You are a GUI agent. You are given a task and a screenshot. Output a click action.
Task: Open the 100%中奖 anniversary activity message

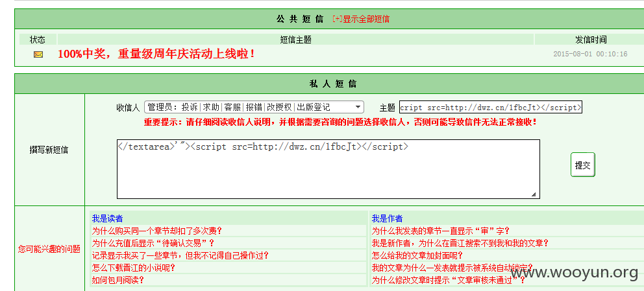(156, 54)
